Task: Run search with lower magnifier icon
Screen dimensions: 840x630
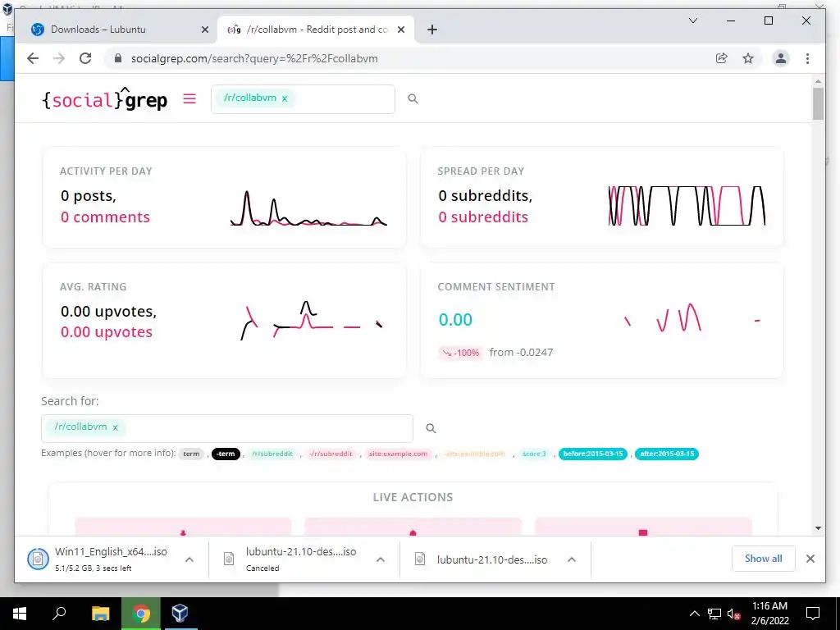Action: point(431,428)
